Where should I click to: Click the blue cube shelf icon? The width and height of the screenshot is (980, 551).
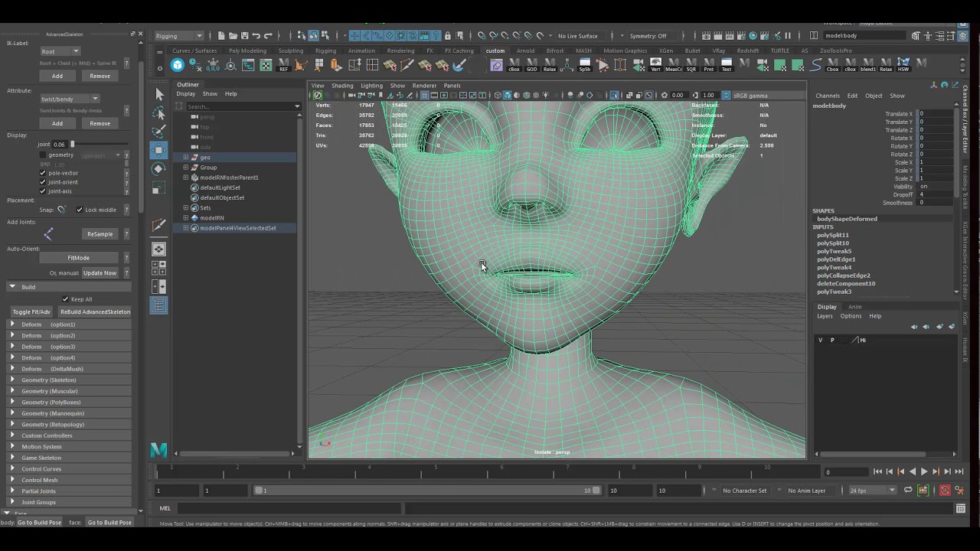coord(178,65)
